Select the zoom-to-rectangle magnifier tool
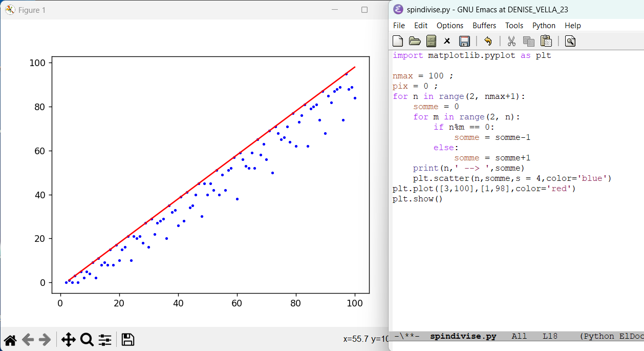The width and height of the screenshot is (644, 351). click(x=87, y=339)
